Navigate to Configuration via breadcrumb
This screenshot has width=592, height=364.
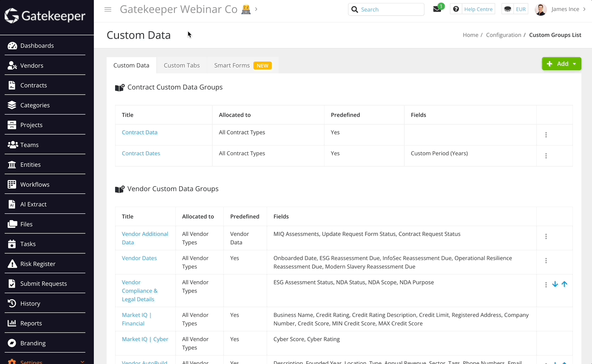click(x=504, y=35)
